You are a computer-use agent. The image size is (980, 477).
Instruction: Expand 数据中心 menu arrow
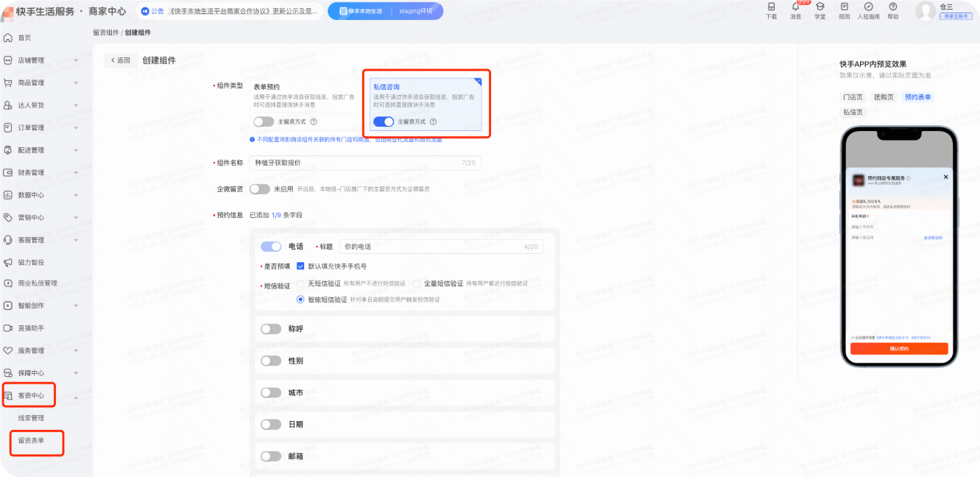76,195
